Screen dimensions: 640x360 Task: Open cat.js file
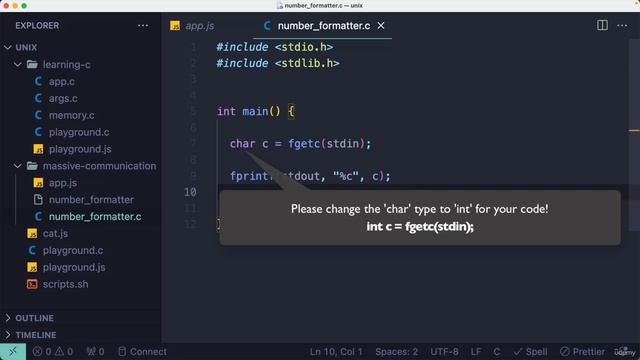tap(55, 233)
